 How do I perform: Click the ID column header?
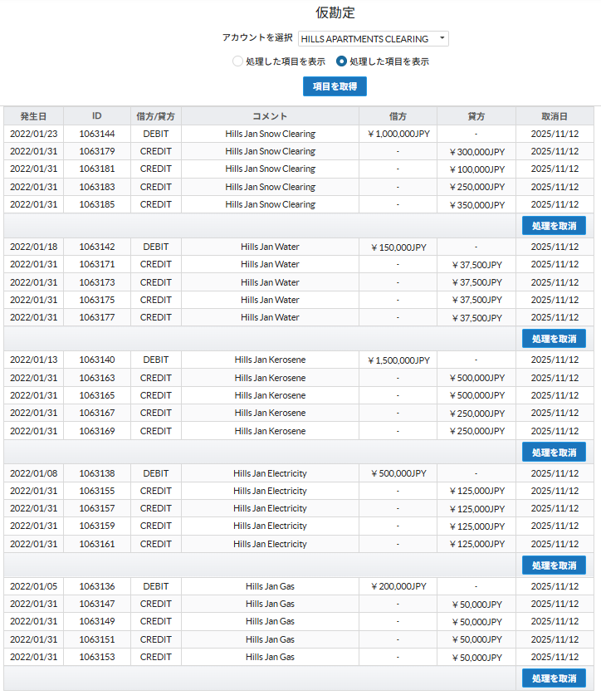coord(97,116)
